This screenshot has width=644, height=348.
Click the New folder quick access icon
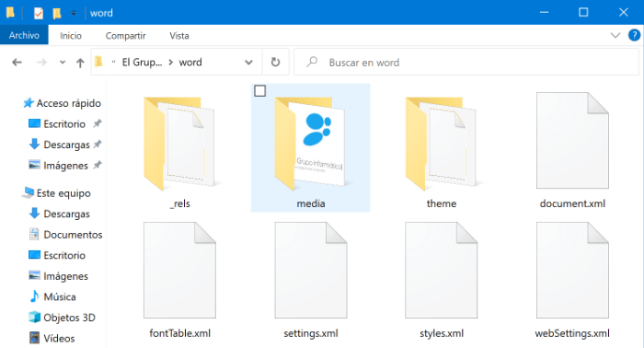[x=57, y=13]
